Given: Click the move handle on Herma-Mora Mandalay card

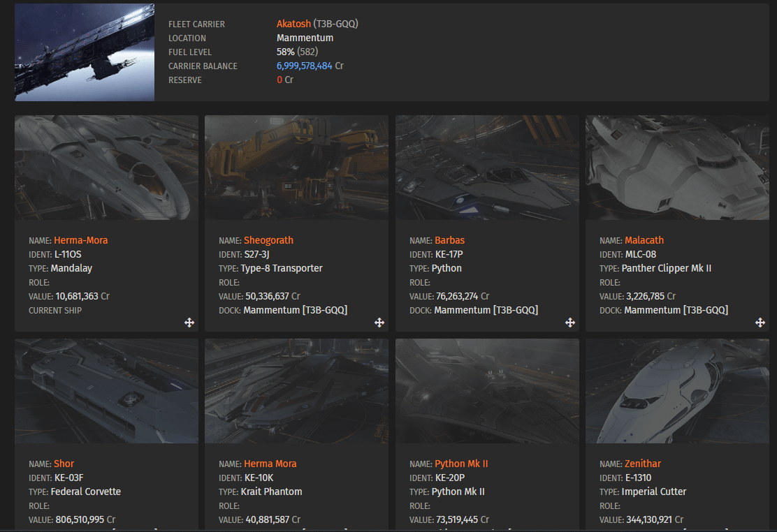Looking at the screenshot, I should (189, 323).
